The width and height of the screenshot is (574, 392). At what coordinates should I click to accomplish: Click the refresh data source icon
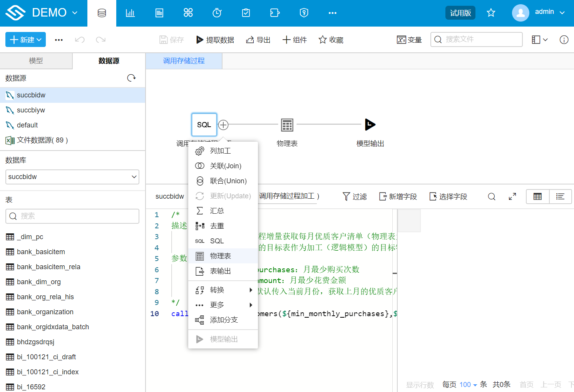point(131,78)
